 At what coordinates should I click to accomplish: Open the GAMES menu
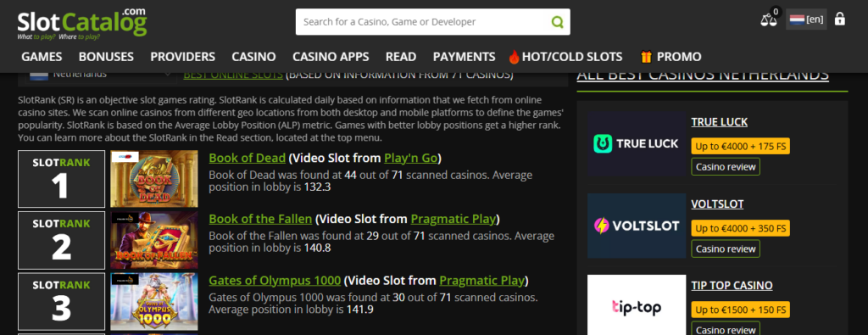(42, 57)
